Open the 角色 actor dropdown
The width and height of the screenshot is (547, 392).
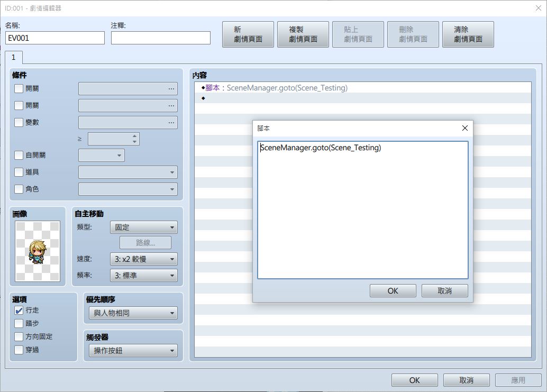point(128,189)
